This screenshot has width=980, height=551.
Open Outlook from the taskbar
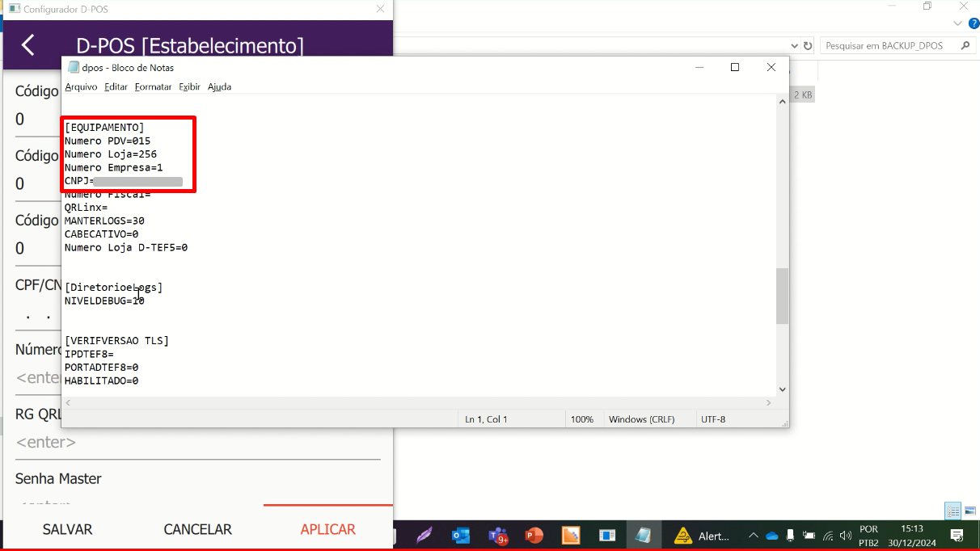pyautogui.click(x=461, y=536)
